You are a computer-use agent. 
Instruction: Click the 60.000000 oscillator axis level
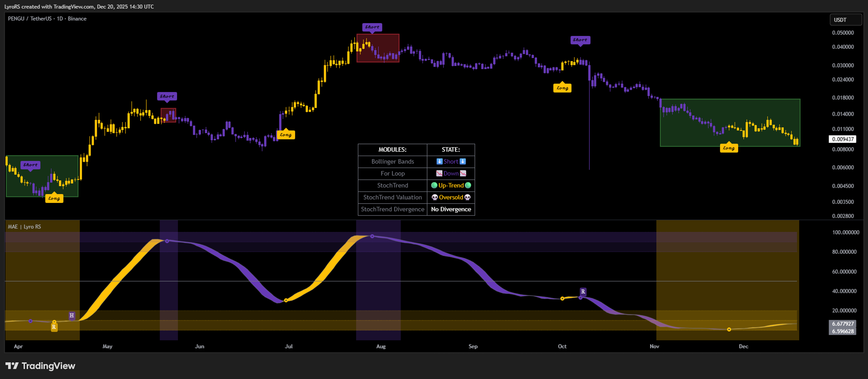(844, 272)
